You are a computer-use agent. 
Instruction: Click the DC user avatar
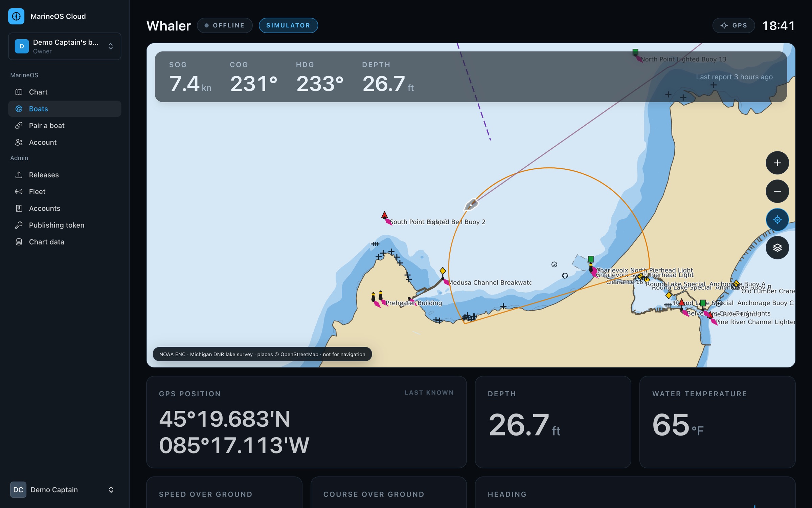[x=18, y=490]
